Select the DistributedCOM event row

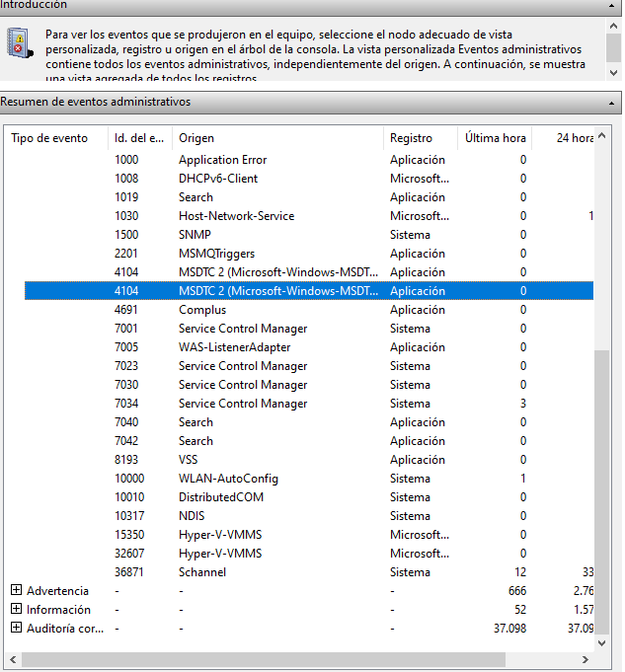pyautogui.click(x=309, y=497)
